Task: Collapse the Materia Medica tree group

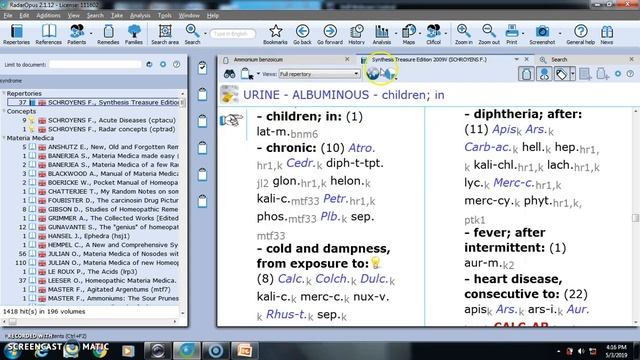Action: click(x=4, y=138)
